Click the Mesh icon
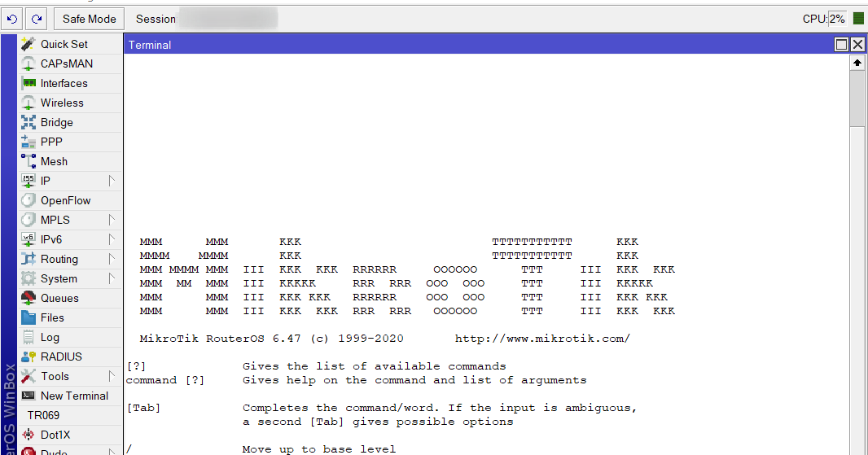Screen dimensions: 868x455 click(28, 162)
